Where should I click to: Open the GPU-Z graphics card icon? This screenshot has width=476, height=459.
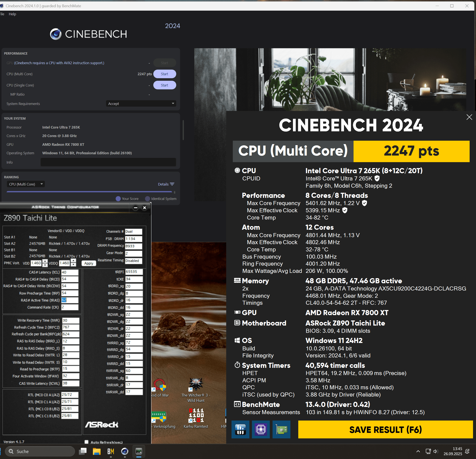point(281,429)
